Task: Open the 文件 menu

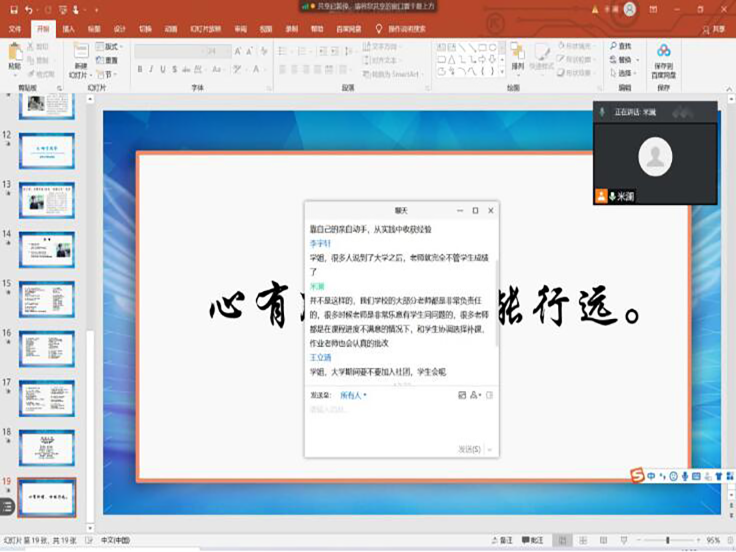Action: [15, 29]
